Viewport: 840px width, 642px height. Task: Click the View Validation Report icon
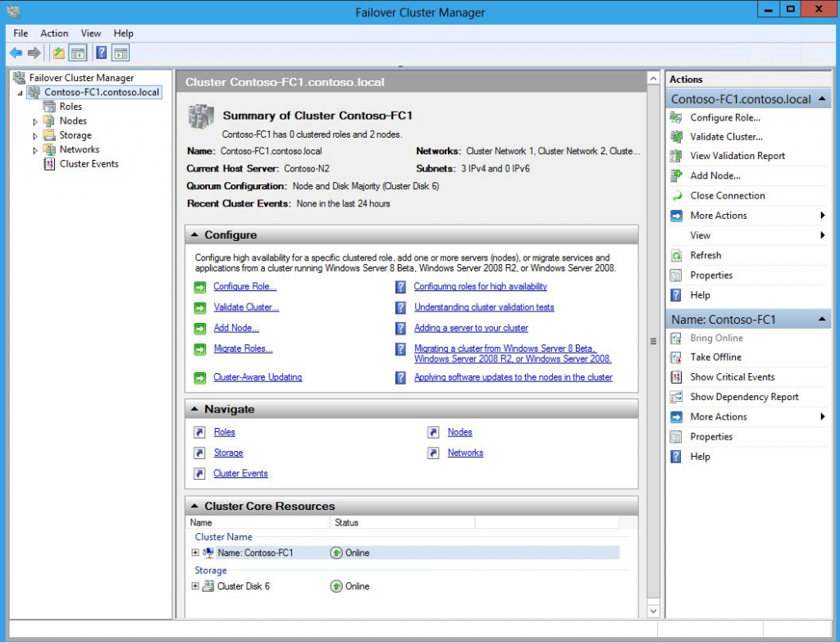click(676, 156)
